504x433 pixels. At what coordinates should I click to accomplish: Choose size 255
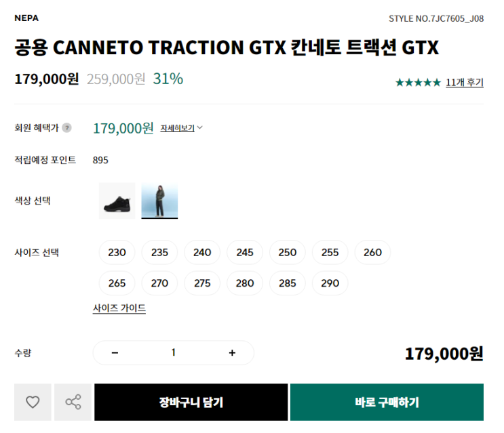(x=330, y=252)
